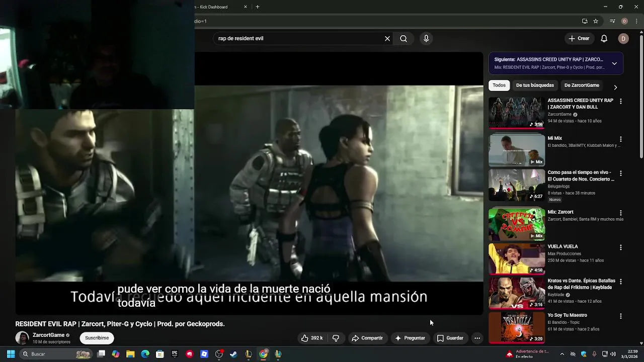Screen dimensions: 644x362
Task: Open Chrome three-dot menu
Action: pos(636,21)
